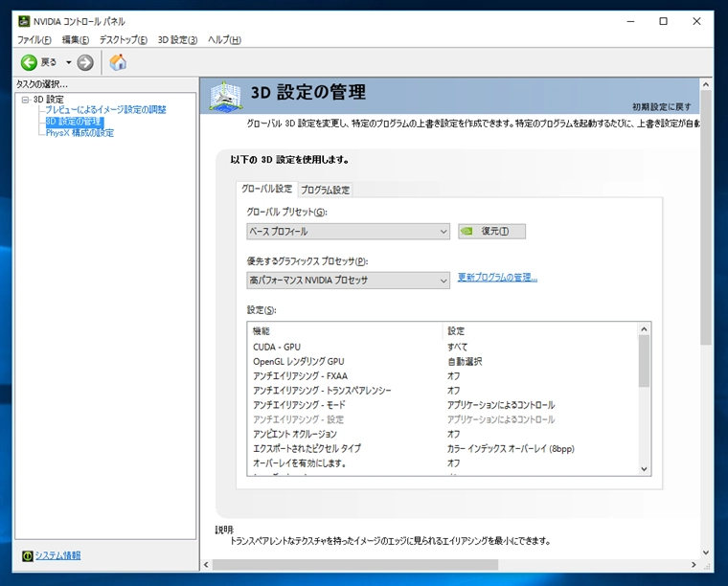
Task: Select OpenGL レンダリング GPU row
Action: (444, 361)
